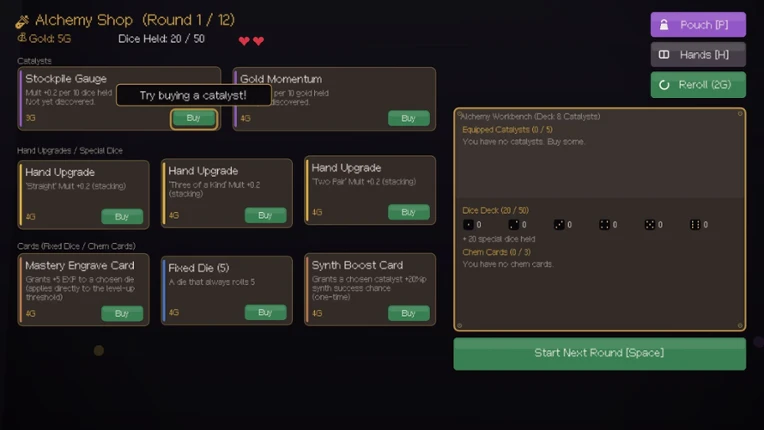Click the three-pip die icon in Dice Deck
The image size is (764, 430).
tap(559, 224)
